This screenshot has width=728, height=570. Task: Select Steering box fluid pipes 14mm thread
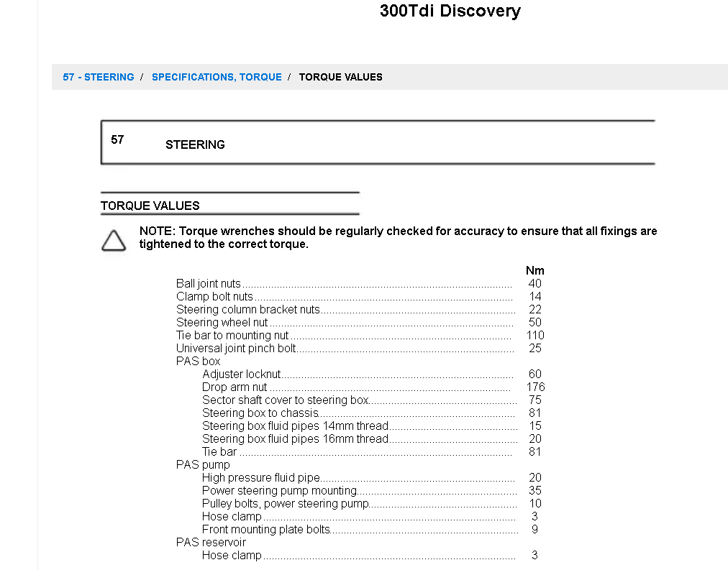coord(295,426)
